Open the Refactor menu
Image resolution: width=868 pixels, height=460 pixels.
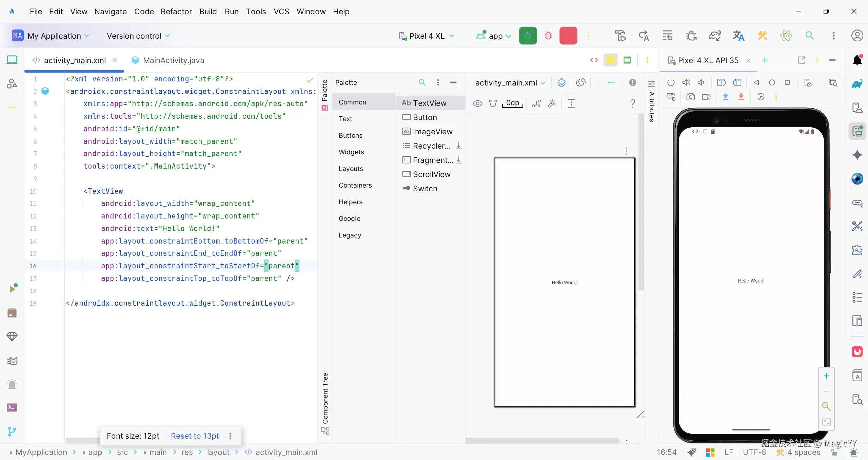click(176, 12)
